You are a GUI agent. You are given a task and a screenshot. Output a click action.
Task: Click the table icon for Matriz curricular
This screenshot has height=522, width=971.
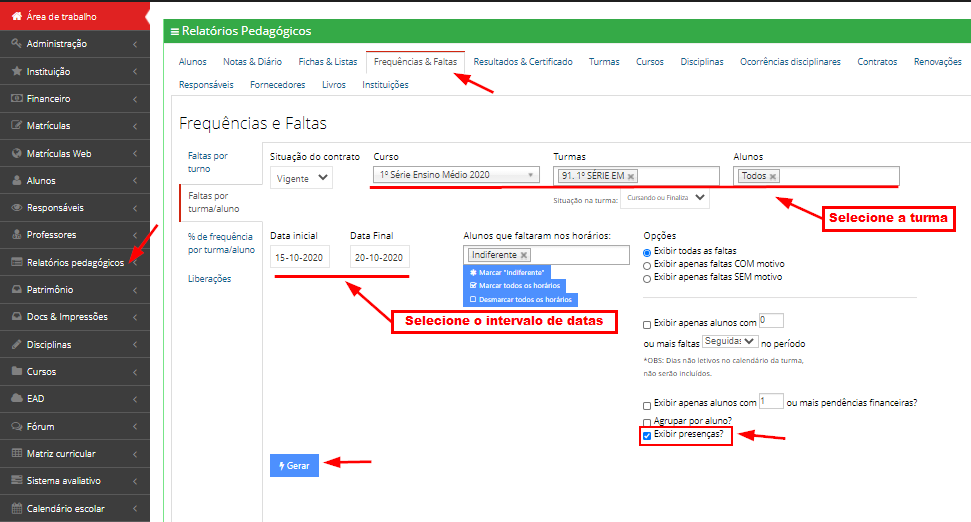(x=17, y=453)
